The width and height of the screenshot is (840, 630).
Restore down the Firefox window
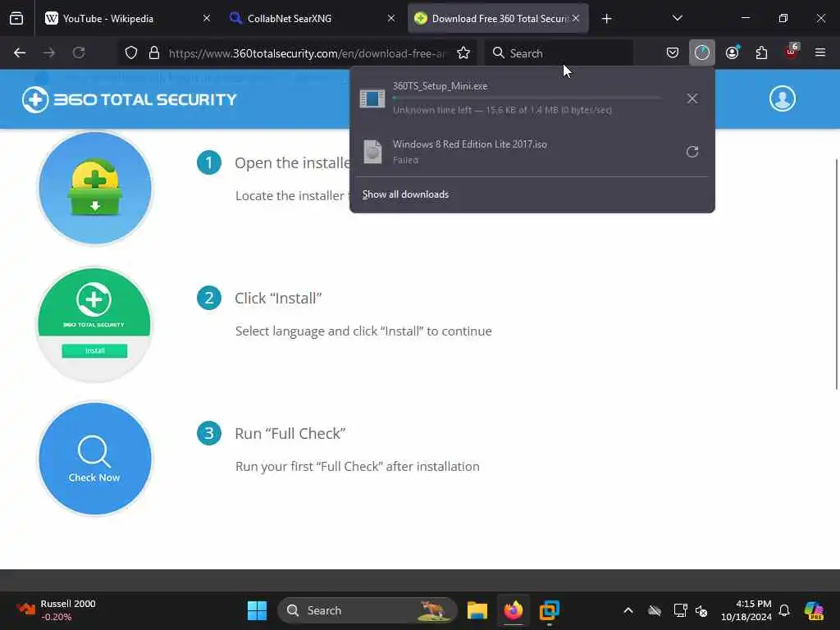(x=783, y=18)
